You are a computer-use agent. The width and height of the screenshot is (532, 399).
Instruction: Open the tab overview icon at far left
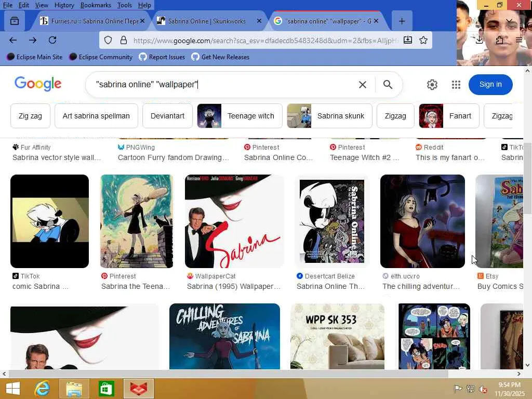click(14, 21)
